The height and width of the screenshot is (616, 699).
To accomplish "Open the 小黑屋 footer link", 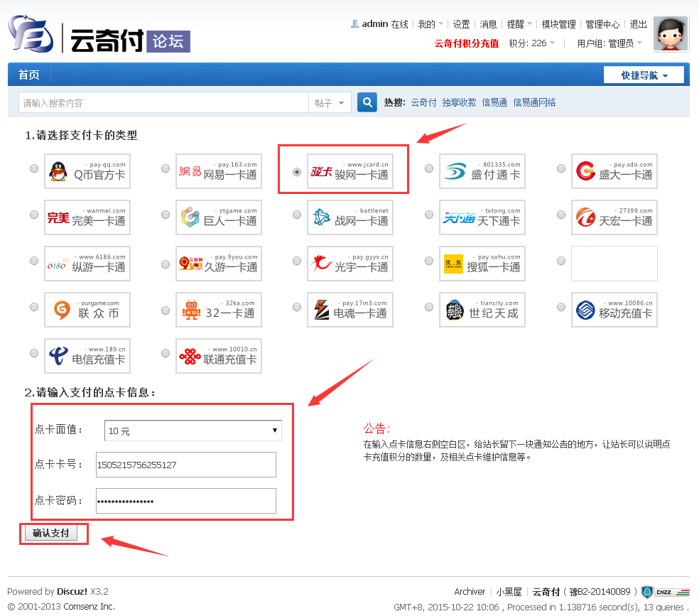I will pos(509,591).
